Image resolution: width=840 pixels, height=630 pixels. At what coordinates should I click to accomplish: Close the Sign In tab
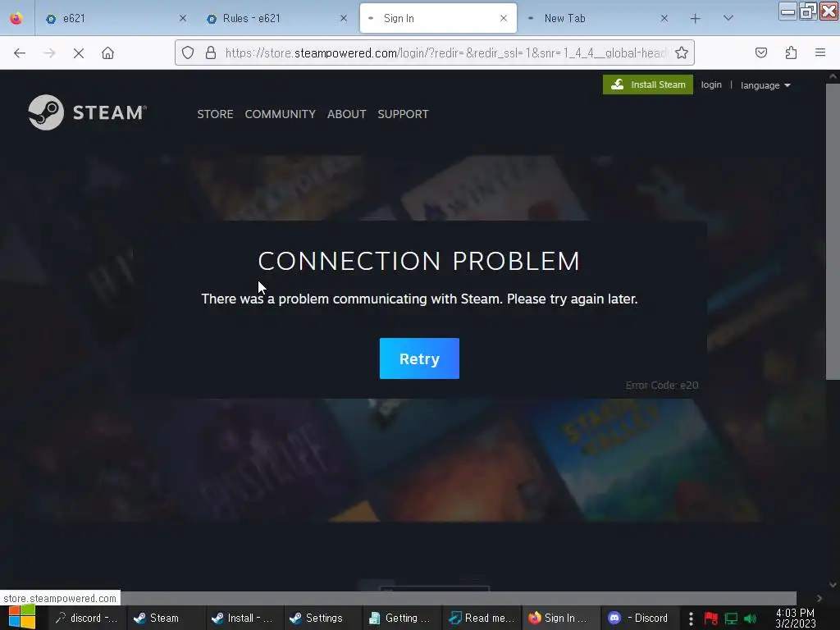[x=504, y=18]
